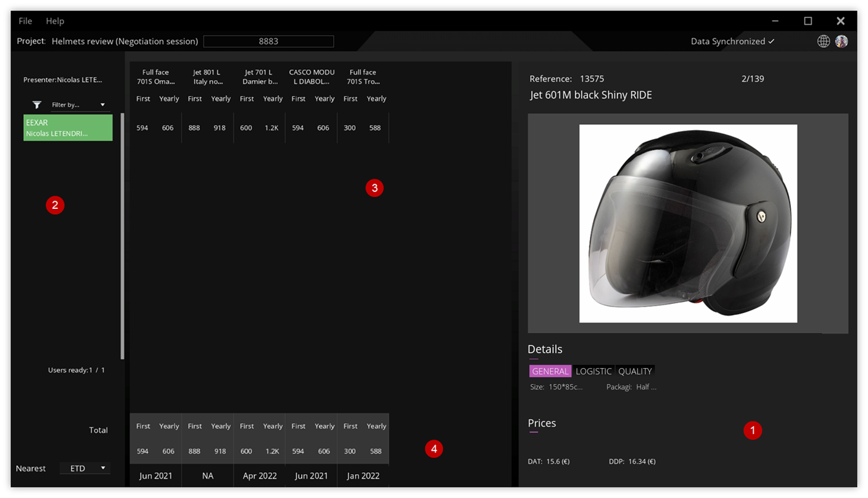Screen dimensions: 868x498
Task: Click the Users ready 1 / 1 label
Action: coord(76,371)
